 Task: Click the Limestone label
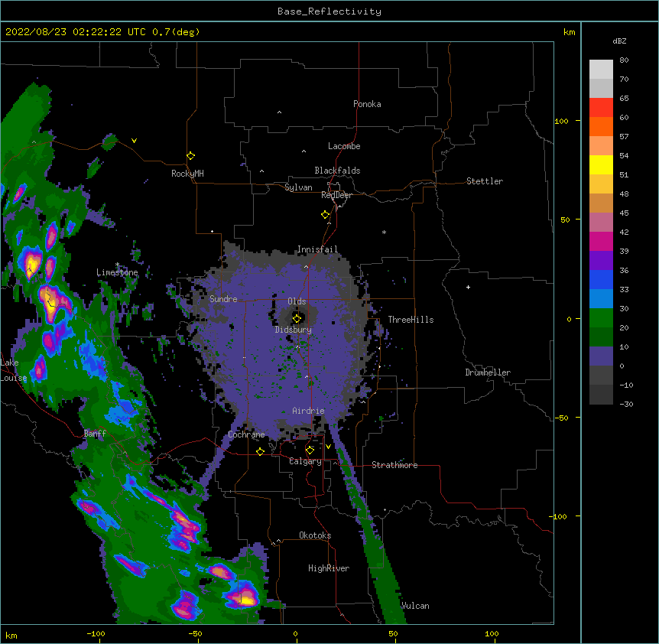(117, 272)
